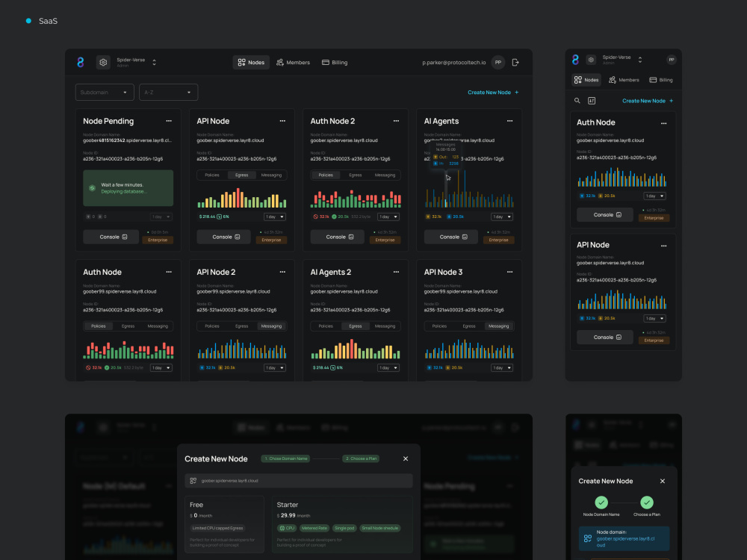Viewport: 747px width, 560px height.
Task: Click the app logo in mobile panel header
Action: [575, 60]
